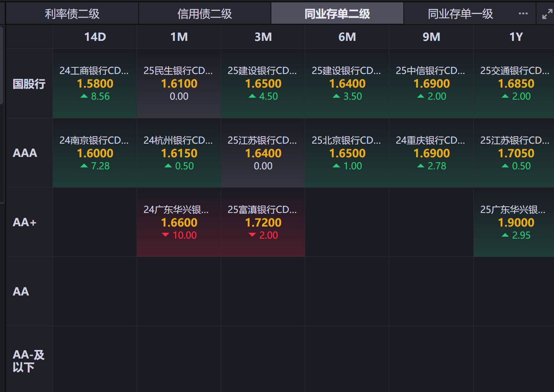Open 25富滇银行CD cell at 1.7200
This screenshot has height=392, width=554.
[263, 222]
